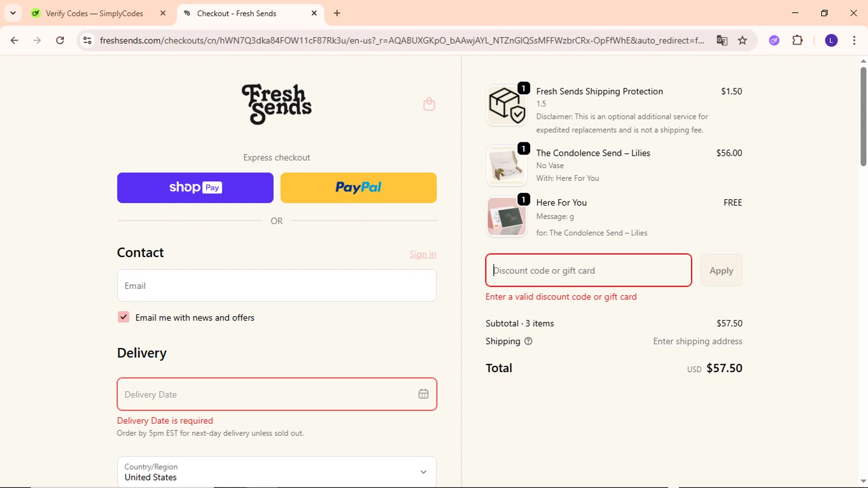Click the "Enter shipping address" text

[697, 342]
